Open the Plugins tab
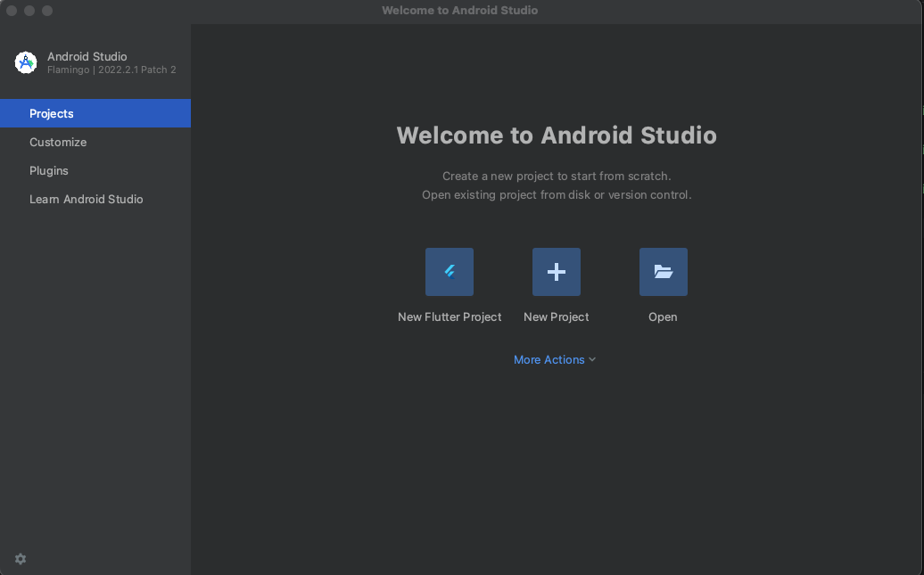Screen dimensions: 924x575 95,170
